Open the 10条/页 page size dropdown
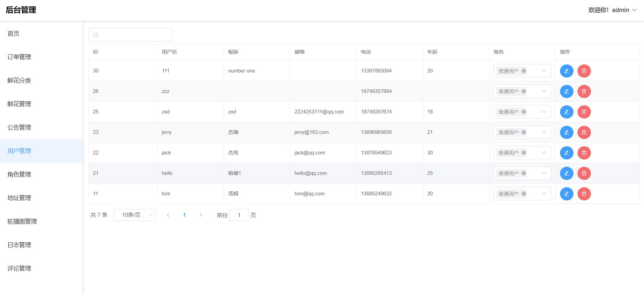 (x=135, y=215)
